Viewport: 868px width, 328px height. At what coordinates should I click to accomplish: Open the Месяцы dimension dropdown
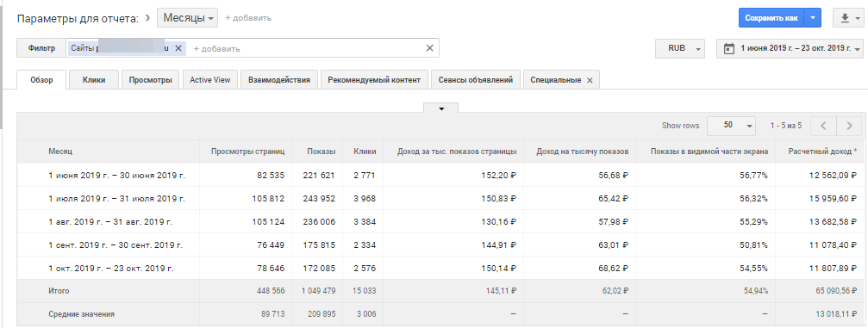pos(188,18)
